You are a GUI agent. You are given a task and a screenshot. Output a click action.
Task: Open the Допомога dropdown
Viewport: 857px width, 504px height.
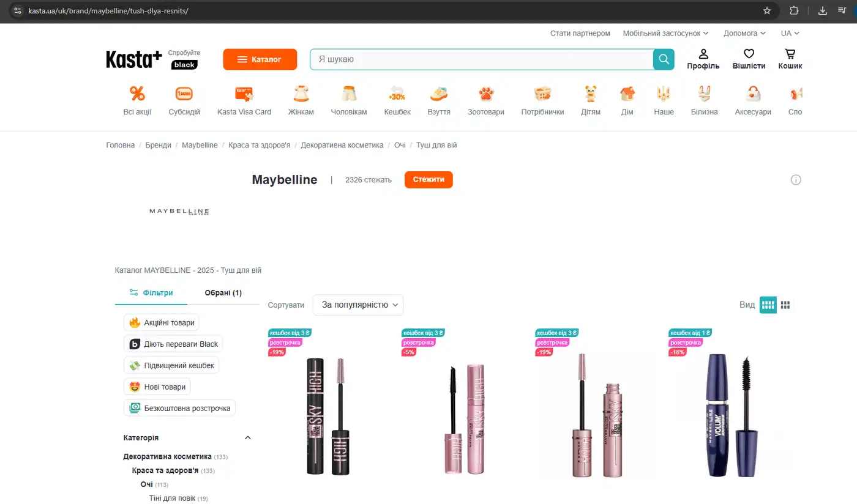click(744, 33)
